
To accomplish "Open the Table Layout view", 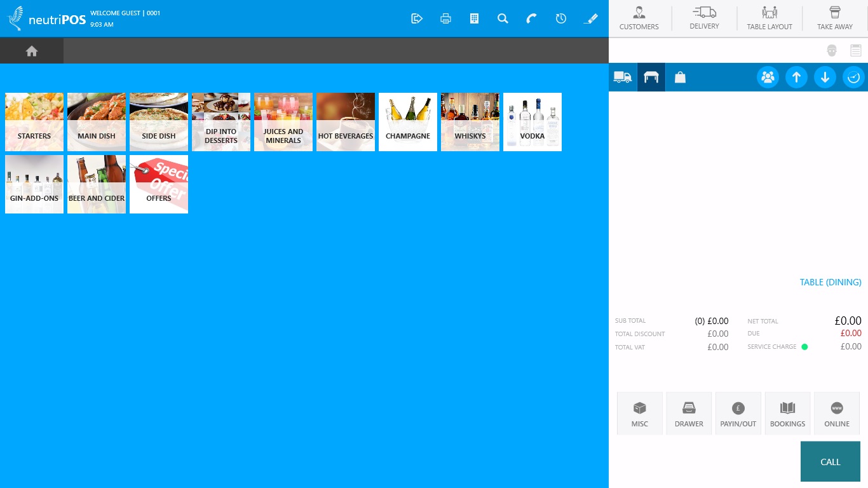I will click(x=770, y=18).
